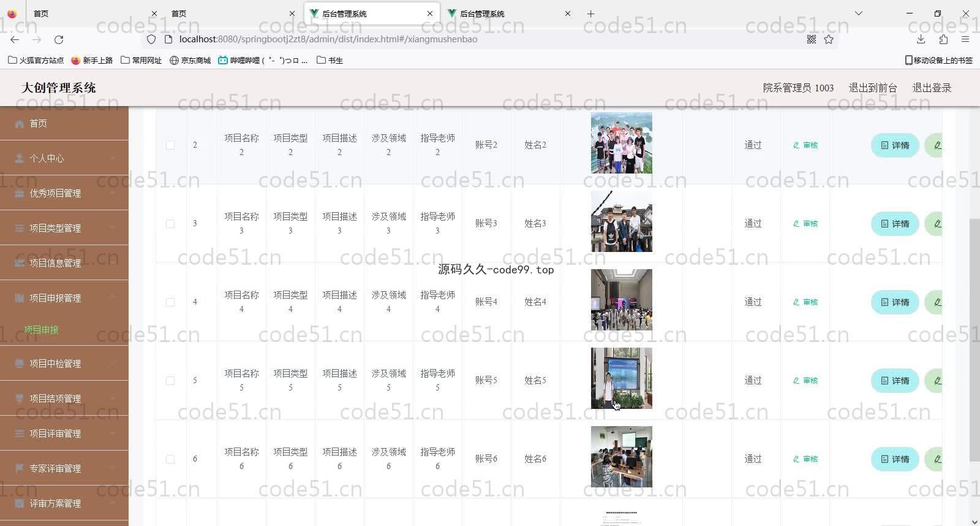Click 退出登录 to log out

tap(932, 88)
